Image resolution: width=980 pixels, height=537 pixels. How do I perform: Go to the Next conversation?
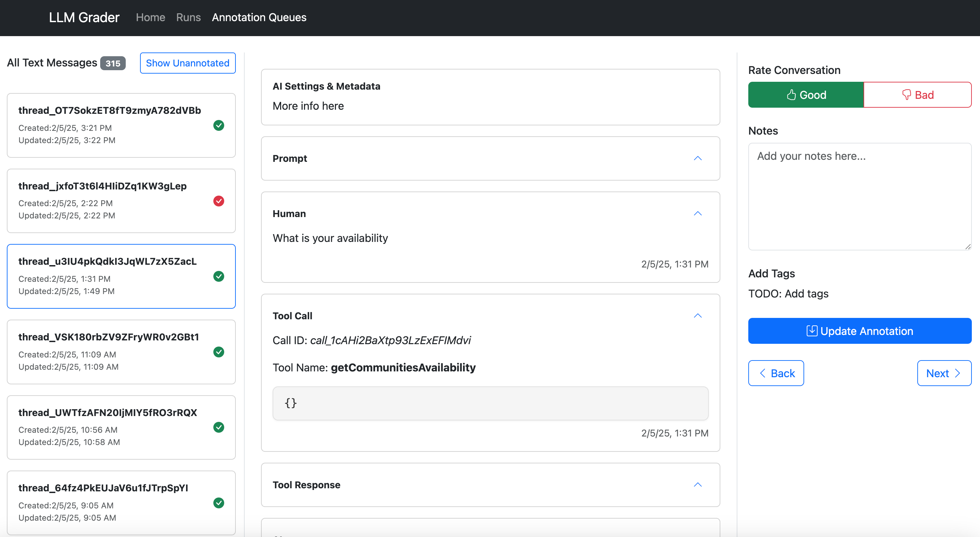click(944, 373)
